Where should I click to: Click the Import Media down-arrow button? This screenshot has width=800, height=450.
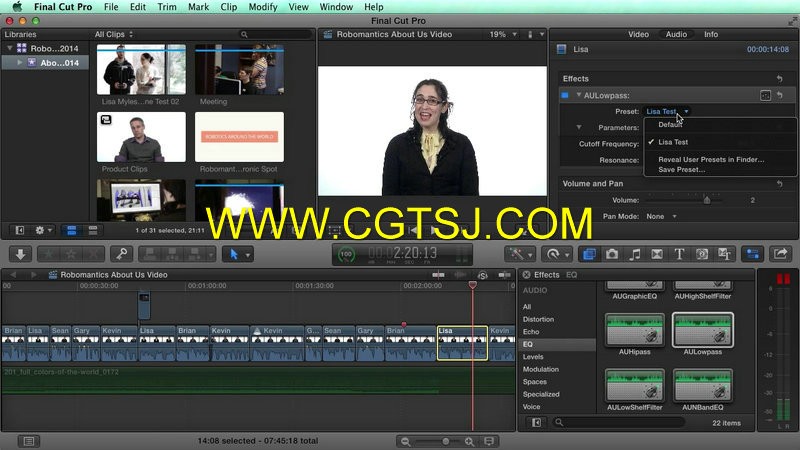tap(20, 254)
